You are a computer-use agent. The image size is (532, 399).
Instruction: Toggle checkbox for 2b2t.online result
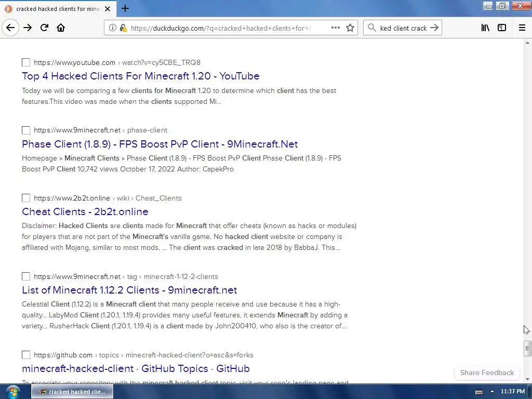pyautogui.click(x=26, y=198)
